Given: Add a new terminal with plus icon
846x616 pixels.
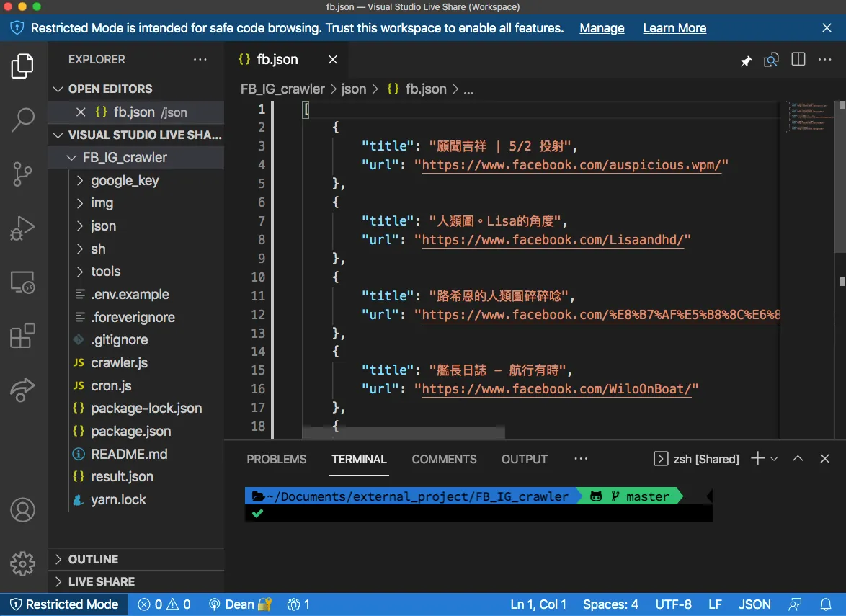Looking at the screenshot, I should [757, 458].
